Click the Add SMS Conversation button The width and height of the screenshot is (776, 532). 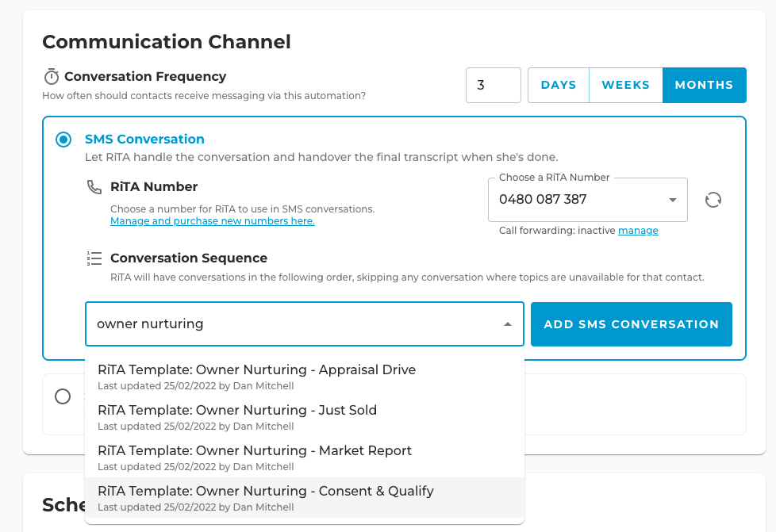tap(632, 324)
